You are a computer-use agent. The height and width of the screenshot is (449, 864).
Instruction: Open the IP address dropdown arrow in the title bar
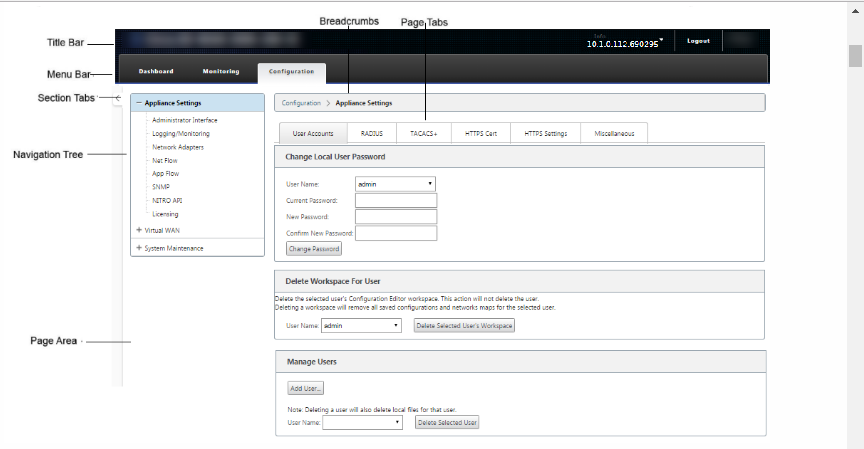click(x=661, y=40)
